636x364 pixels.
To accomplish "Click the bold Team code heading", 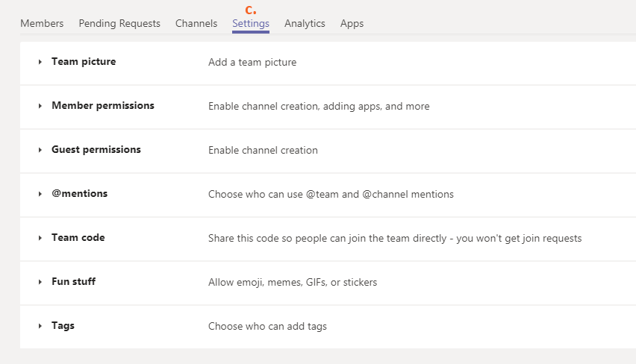I will click(x=78, y=238).
